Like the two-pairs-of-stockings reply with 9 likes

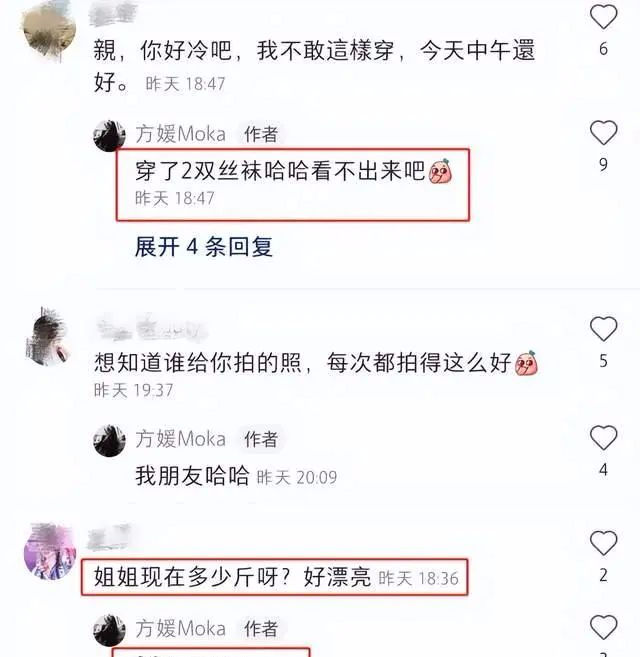(604, 133)
